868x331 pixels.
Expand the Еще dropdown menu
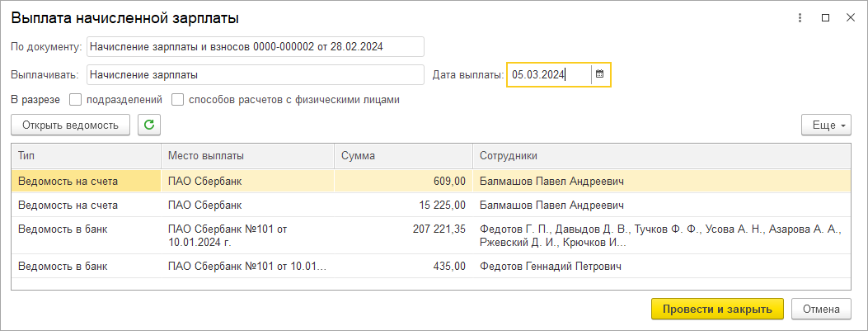tap(826, 125)
